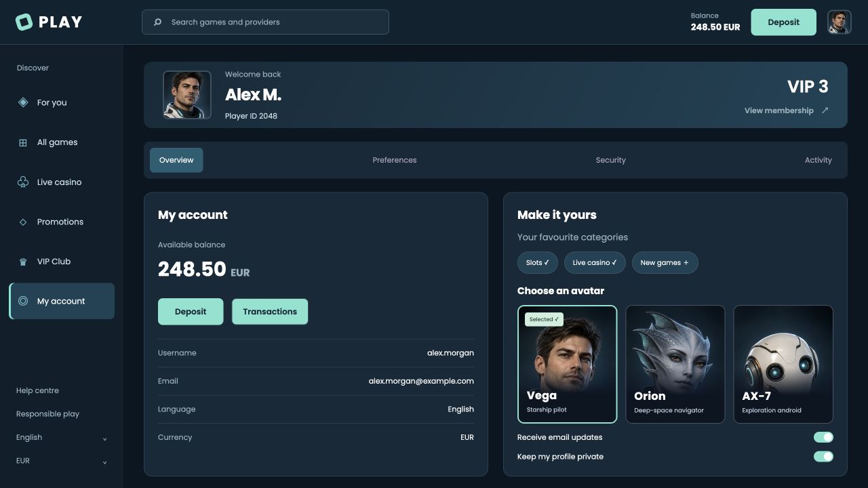The width and height of the screenshot is (868, 488).
Task: Click the All games grid icon
Action: [x=23, y=142]
